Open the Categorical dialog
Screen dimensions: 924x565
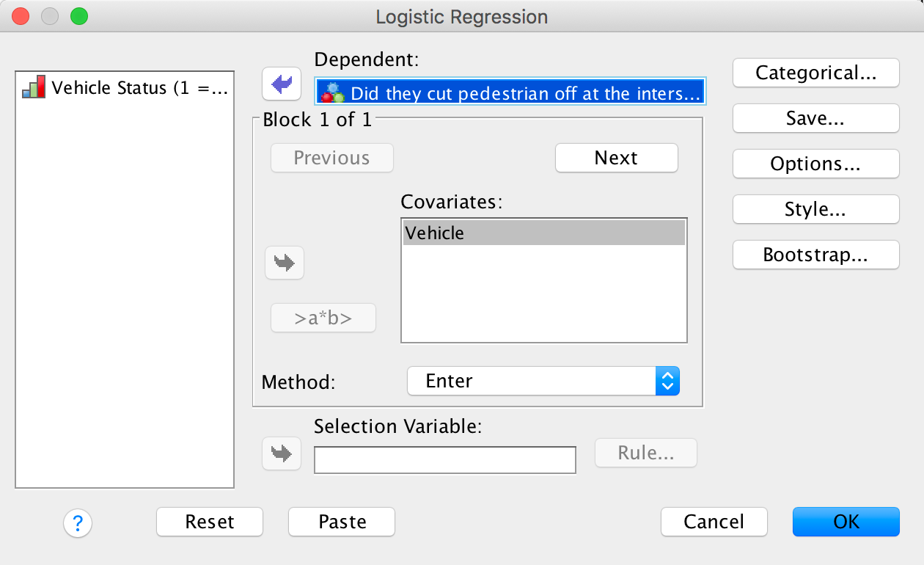click(x=815, y=73)
